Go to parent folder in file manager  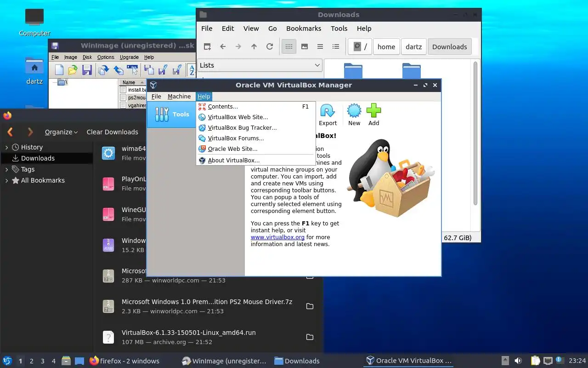pos(254,46)
